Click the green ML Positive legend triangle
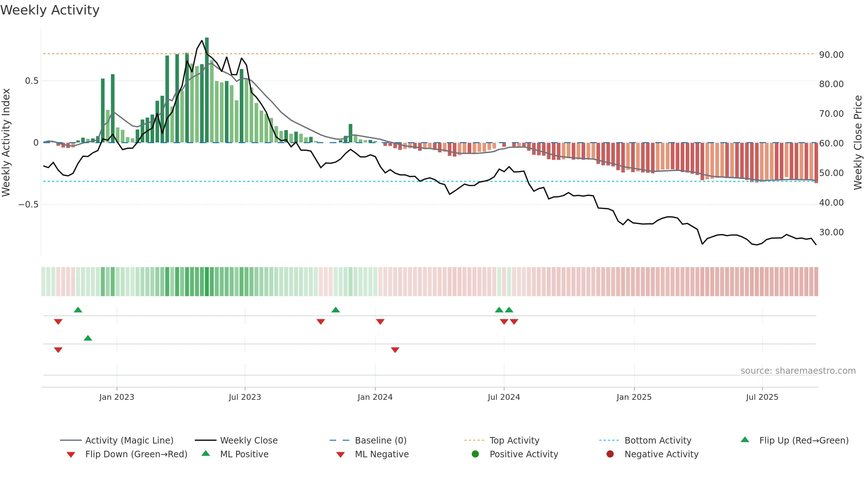This screenshot has width=868, height=488. pos(206,453)
